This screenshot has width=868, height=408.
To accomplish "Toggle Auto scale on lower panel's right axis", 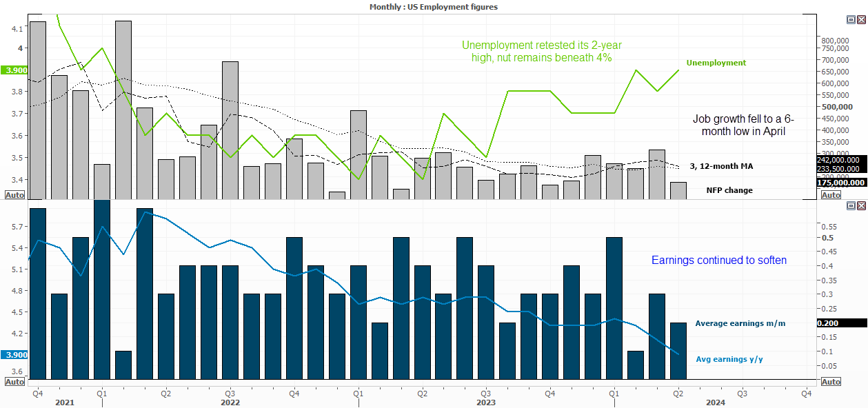I will point(831,382).
